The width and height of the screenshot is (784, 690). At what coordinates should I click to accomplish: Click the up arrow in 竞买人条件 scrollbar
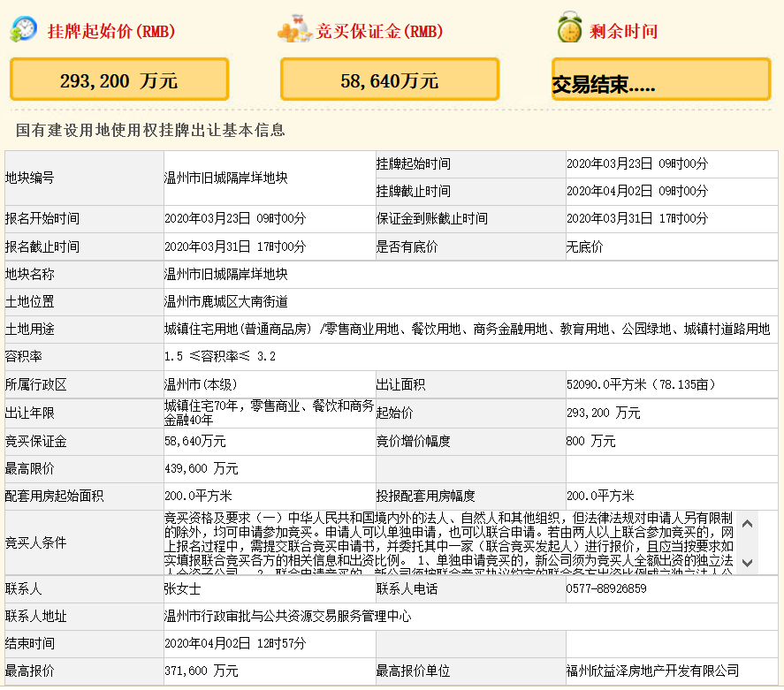(x=748, y=524)
